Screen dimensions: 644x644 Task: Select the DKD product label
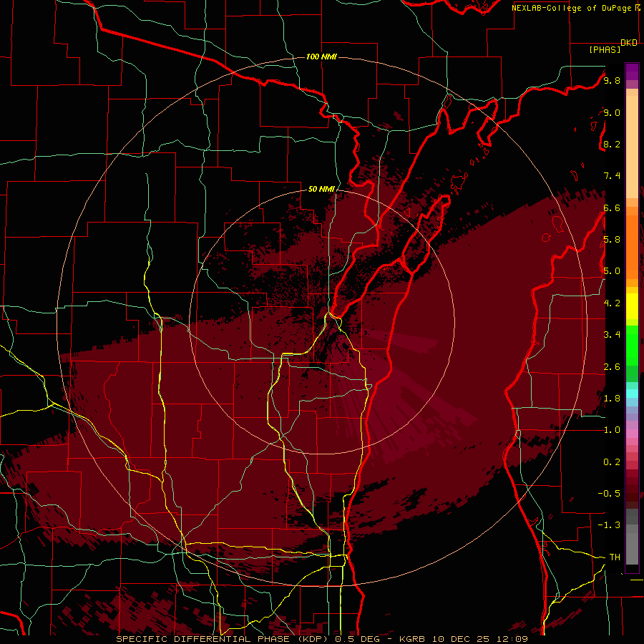pos(629,43)
